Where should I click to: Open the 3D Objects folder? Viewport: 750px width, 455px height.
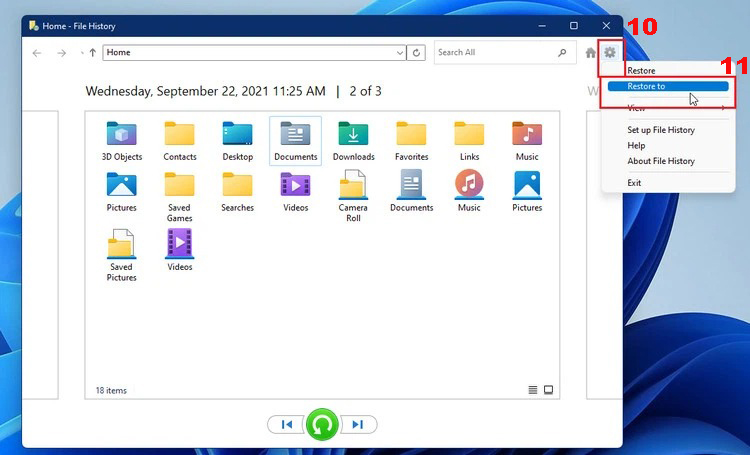point(121,141)
